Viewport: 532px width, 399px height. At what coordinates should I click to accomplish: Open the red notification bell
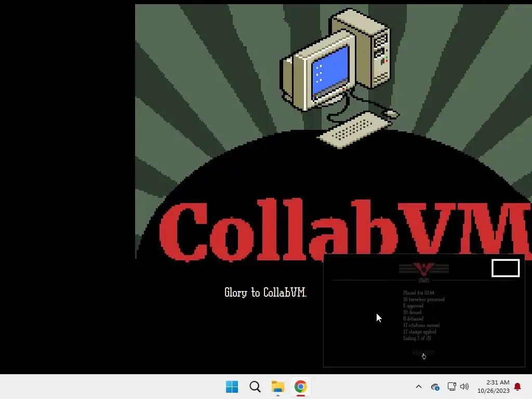coord(517,387)
